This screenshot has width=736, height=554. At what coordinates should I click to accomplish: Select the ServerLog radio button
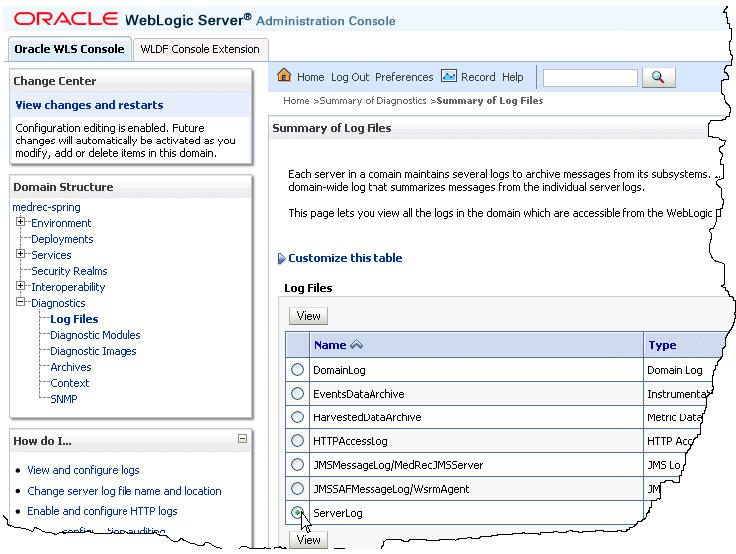point(297,512)
